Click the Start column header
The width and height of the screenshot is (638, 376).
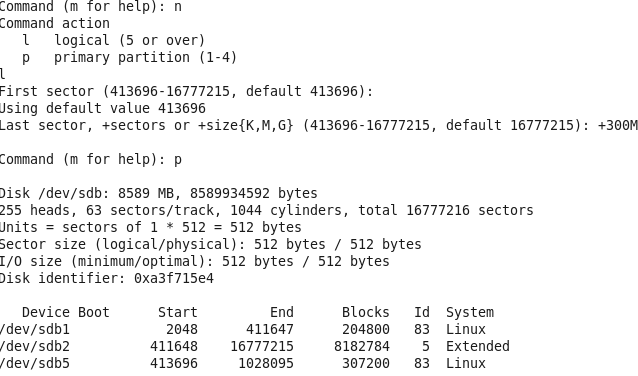177,312
